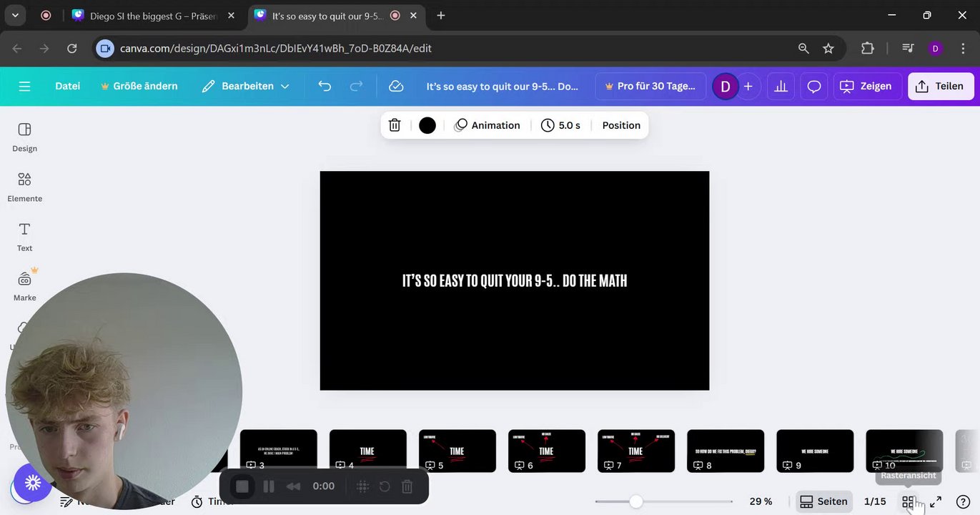Enter fullscreen with expand arrows icon
The height and width of the screenshot is (515, 980).
coord(936,502)
